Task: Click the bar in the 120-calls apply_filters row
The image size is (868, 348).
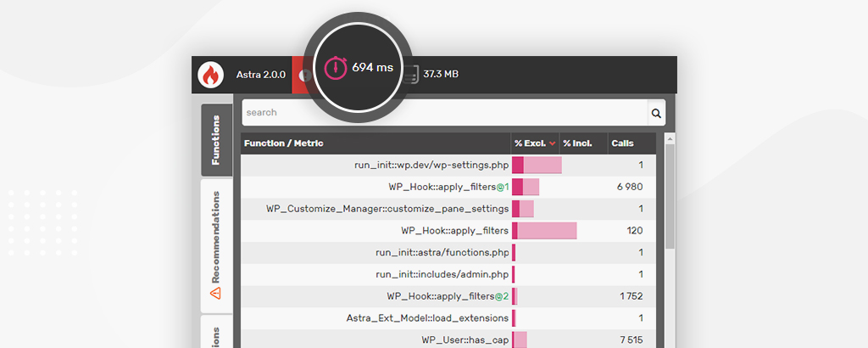Action: [544, 231]
